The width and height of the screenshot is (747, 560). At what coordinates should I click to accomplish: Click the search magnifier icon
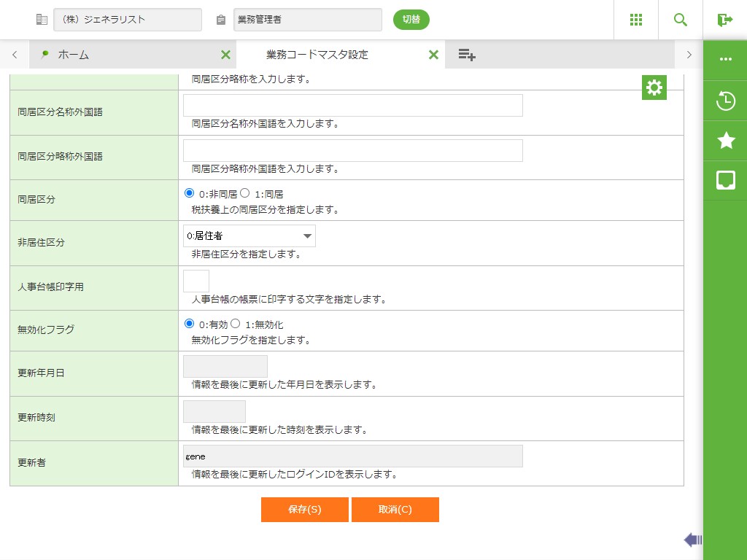point(681,20)
